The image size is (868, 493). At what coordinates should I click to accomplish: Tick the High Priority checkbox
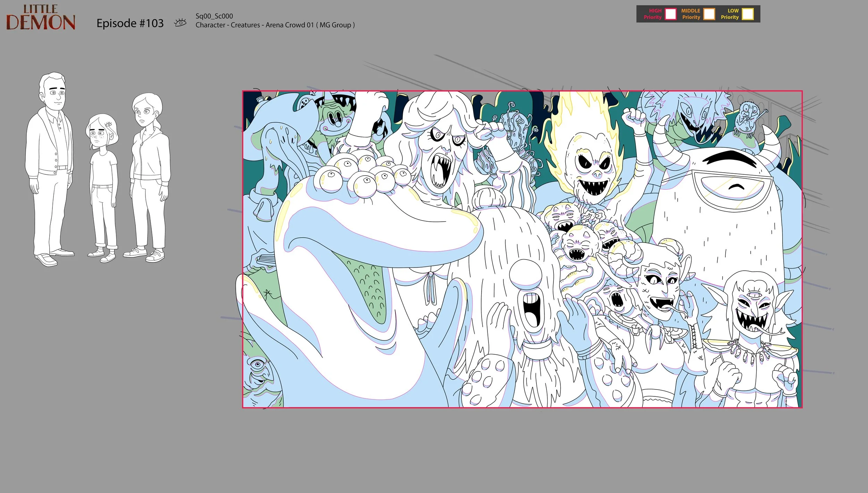[x=670, y=14]
